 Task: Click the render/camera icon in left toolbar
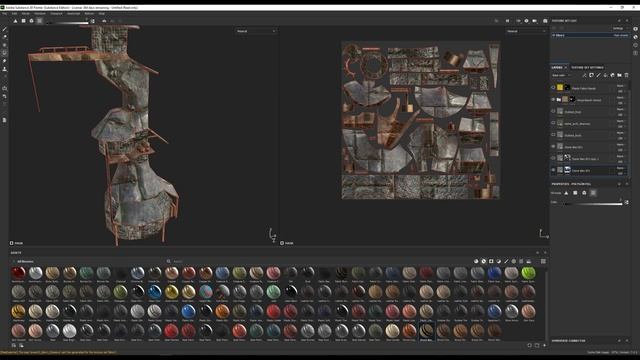click(x=4, y=88)
